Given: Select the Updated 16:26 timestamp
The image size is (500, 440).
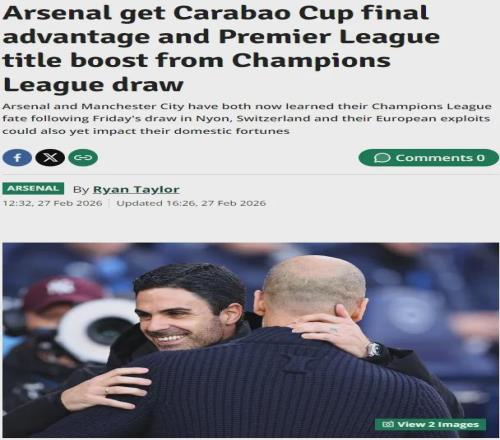Looking at the screenshot, I should 191,203.
